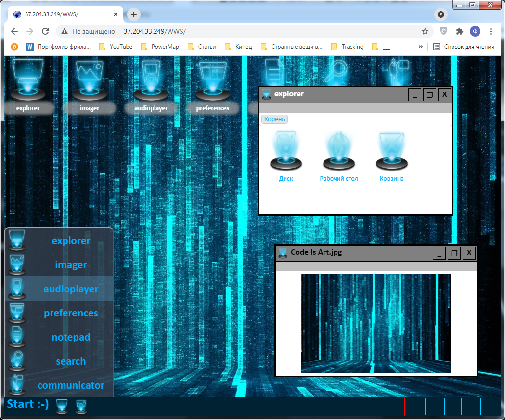Open Chrome extensions puzzle icon

tap(459, 31)
